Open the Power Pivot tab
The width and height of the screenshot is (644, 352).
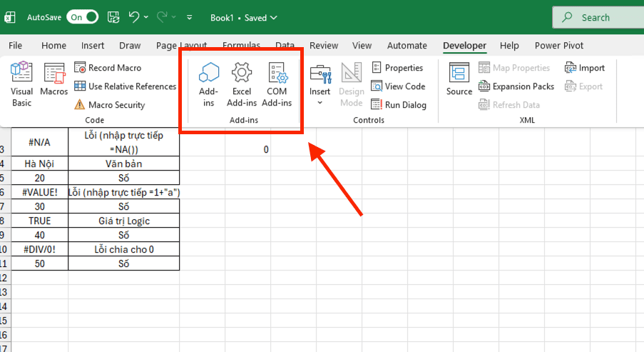click(558, 46)
